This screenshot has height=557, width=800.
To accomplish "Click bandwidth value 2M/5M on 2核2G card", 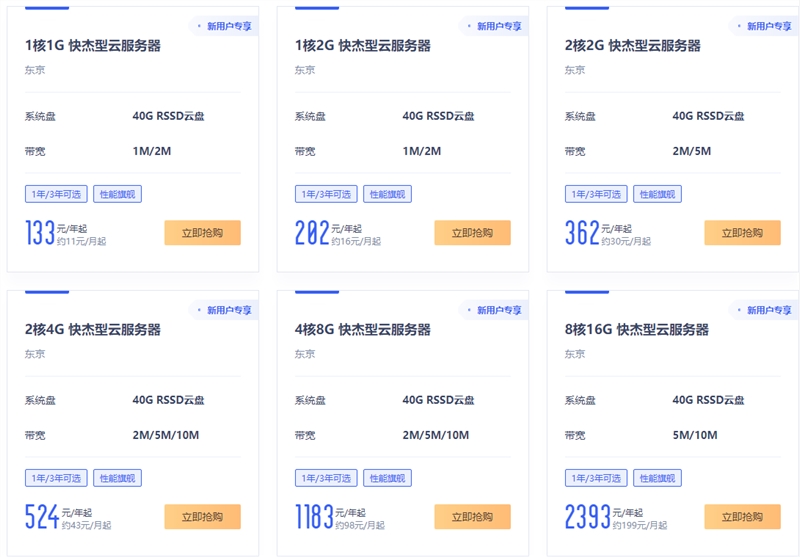I will tap(691, 151).
